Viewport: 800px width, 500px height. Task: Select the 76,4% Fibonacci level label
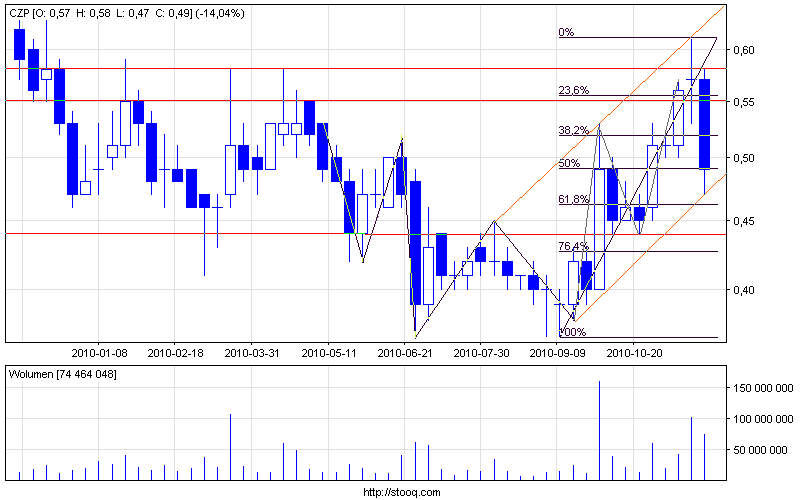pos(573,246)
